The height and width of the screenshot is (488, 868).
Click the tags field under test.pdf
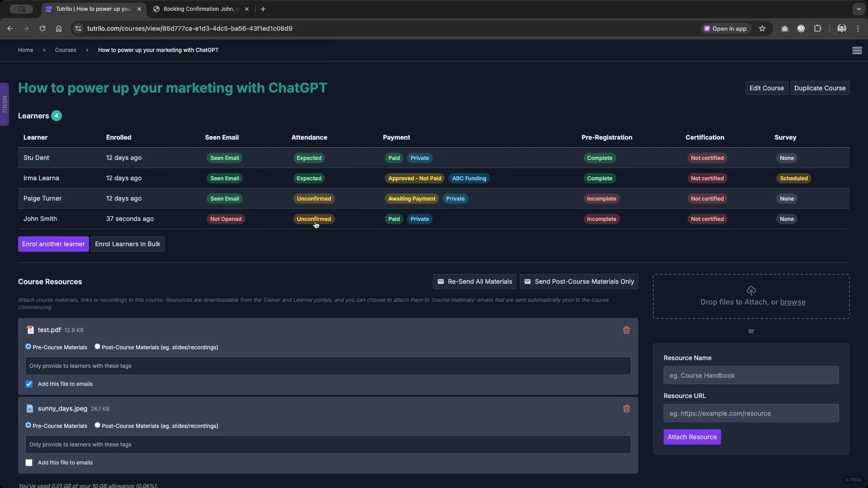pos(328,366)
